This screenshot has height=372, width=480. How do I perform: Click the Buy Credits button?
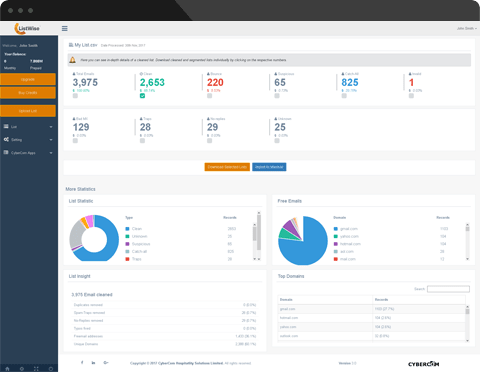pos(28,93)
